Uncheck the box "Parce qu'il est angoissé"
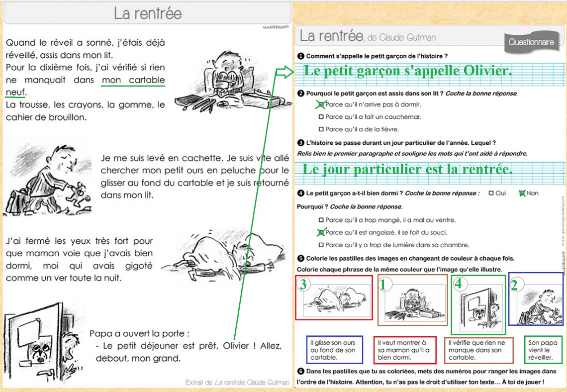 (321, 232)
